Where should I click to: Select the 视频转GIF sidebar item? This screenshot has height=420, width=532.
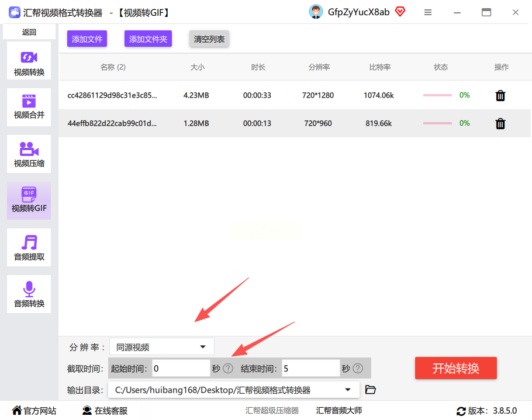click(x=29, y=201)
